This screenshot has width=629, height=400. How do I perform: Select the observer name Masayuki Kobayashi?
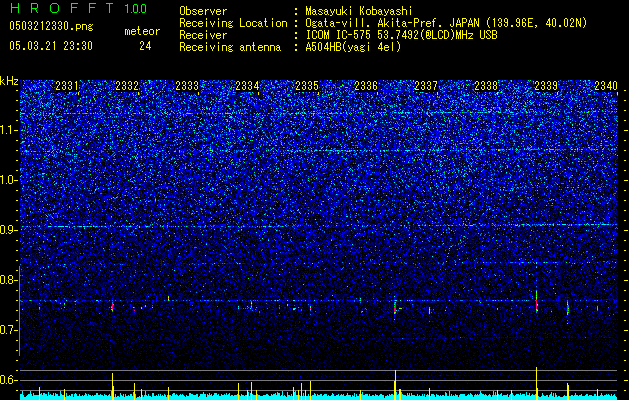click(x=359, y=11)
